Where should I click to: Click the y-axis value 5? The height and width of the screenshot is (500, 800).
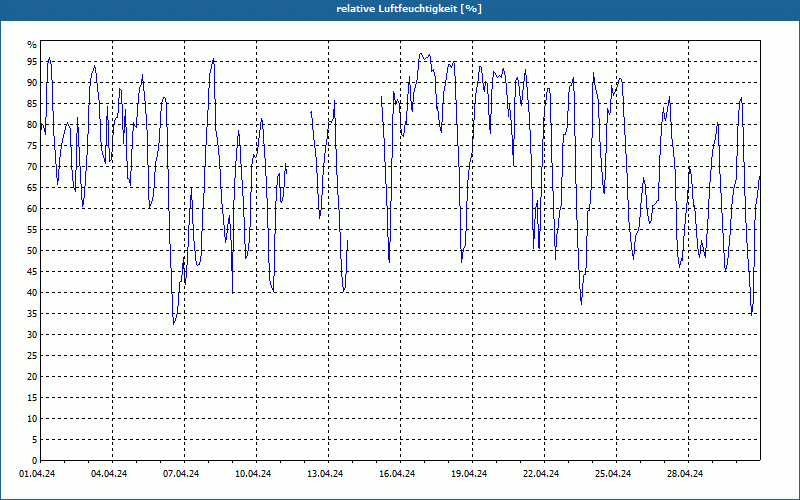point(34,440)
